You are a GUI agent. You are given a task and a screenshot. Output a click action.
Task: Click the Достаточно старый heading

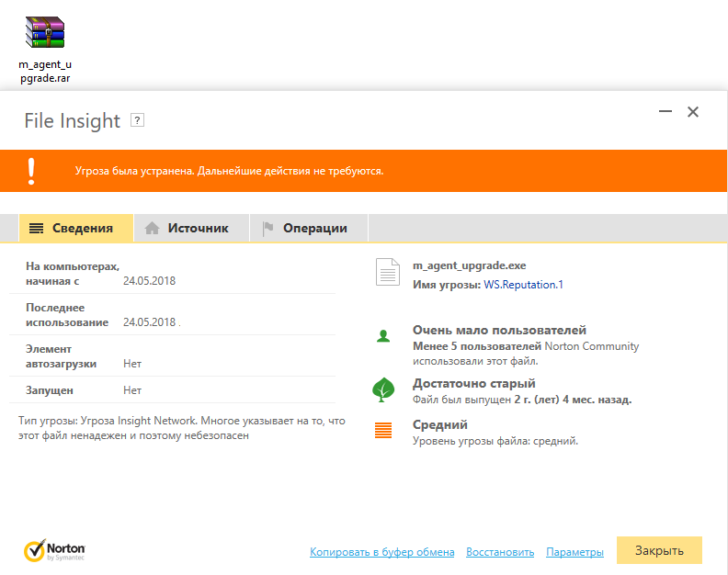(x=474, y=383)
